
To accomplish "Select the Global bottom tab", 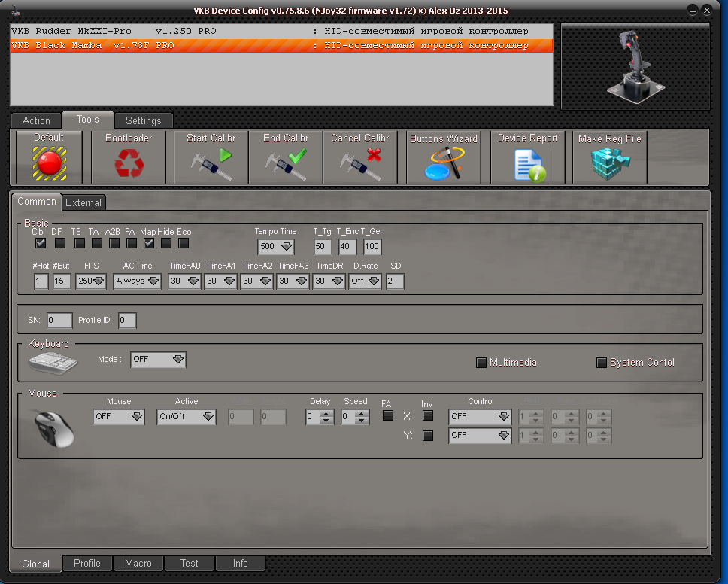I will 36,564.
